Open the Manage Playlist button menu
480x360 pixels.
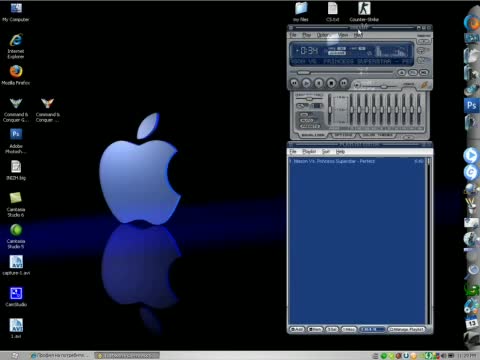pos(406,329)
